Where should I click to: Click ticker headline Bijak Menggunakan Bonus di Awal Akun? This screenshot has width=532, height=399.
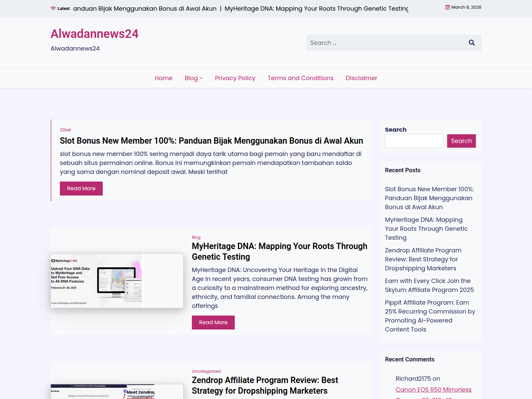pos(145,9)
